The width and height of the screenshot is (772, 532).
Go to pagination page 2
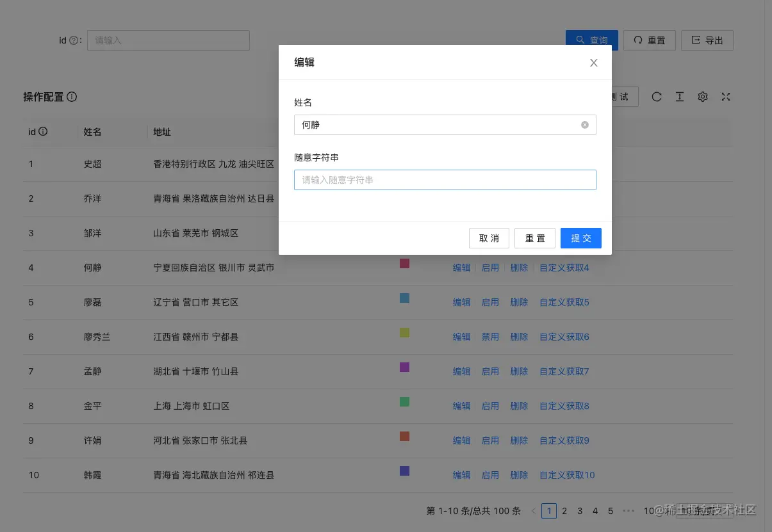[564, 511]
